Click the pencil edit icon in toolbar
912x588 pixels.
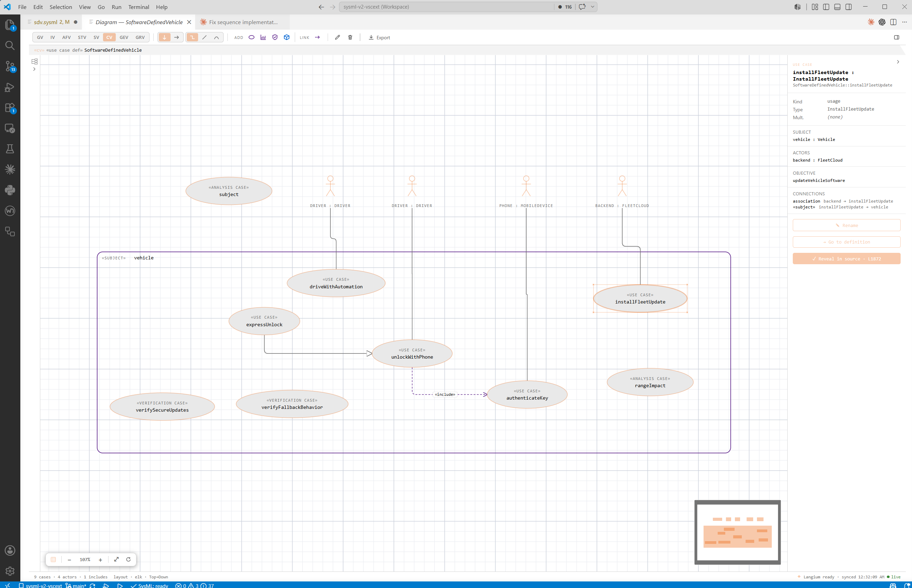(338, 38)
